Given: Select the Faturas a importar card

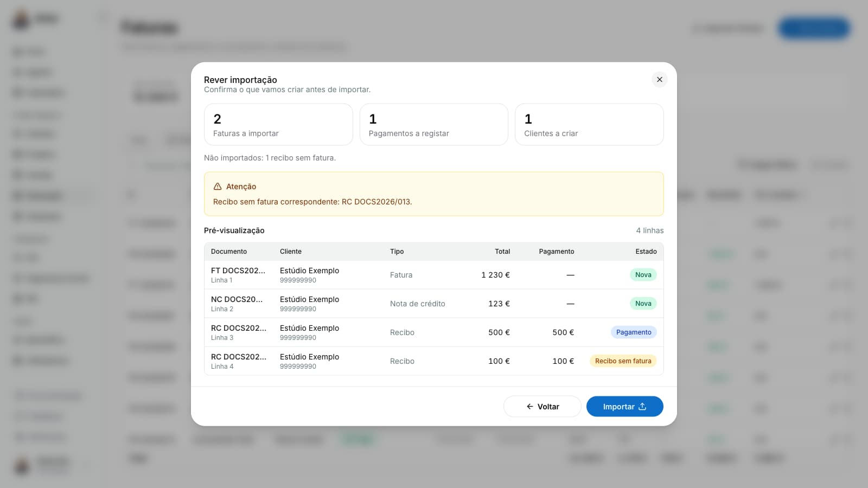Looking at the screenshot, I should point(278,125).
